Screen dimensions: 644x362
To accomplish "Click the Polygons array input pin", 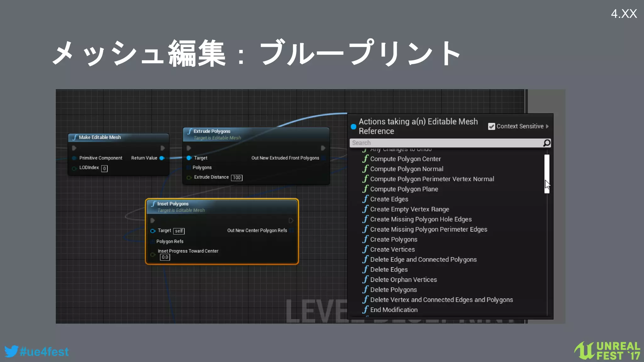I will click(189, 167).
